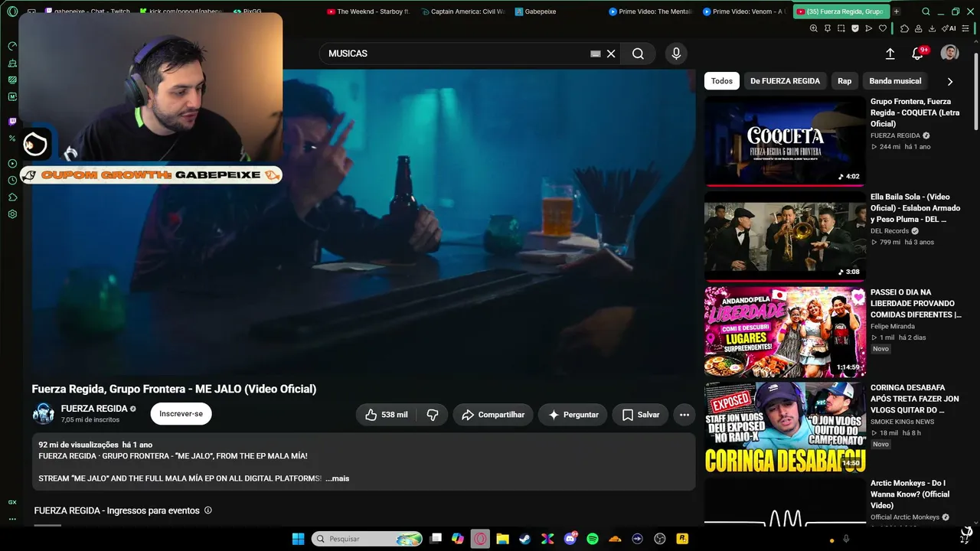Open YouTube notifications bell
The width and height of the screenshot is (980, 551).
click(917, 54)
